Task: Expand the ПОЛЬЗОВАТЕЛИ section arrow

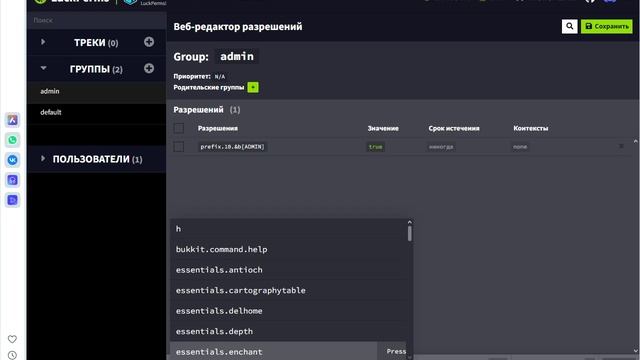Action: [43, 158]
